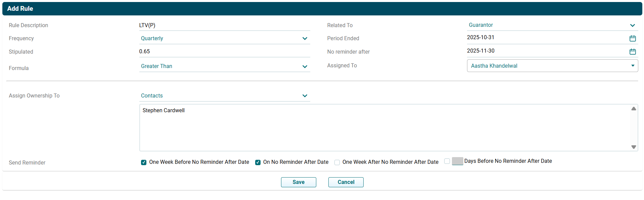Click the Period Ended date field 2025-10-31

544,38
